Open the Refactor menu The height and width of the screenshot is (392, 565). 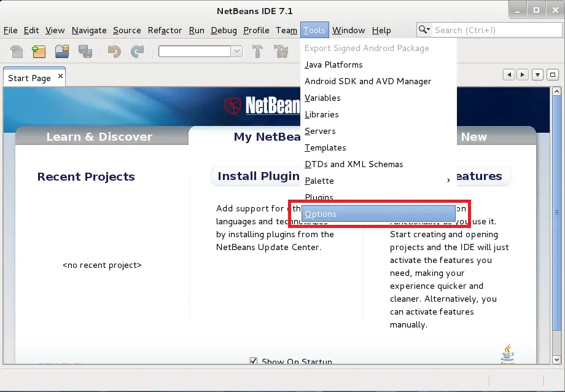coord(165,30)
